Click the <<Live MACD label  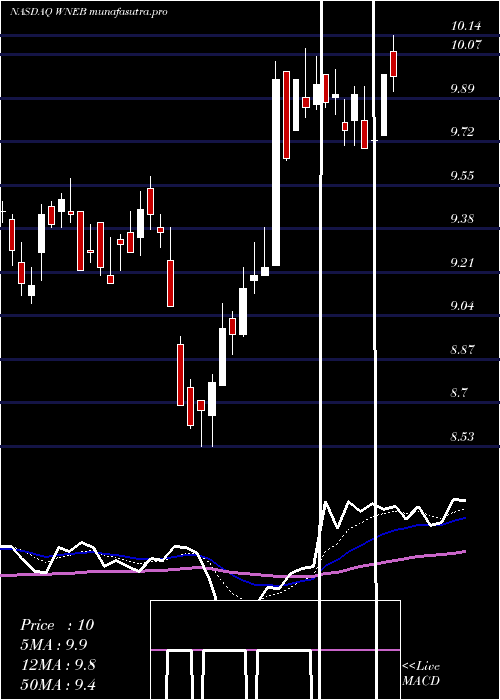point(421,674)
